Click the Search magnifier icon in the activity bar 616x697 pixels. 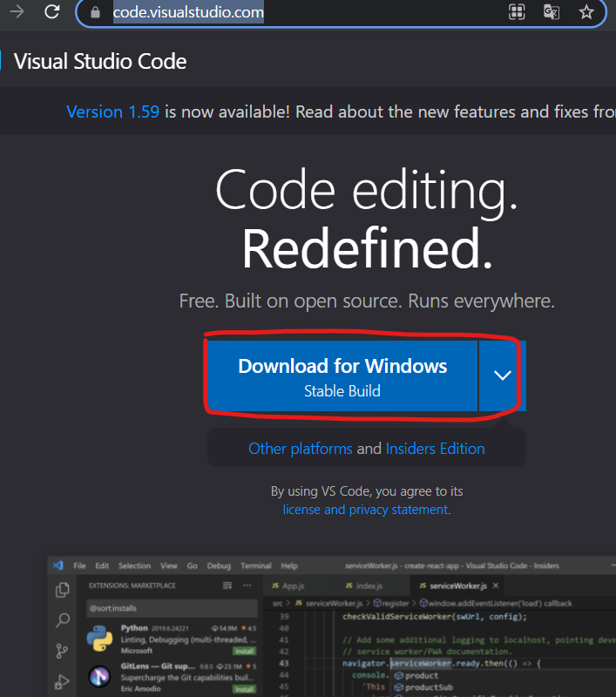[x=62, y=620]
